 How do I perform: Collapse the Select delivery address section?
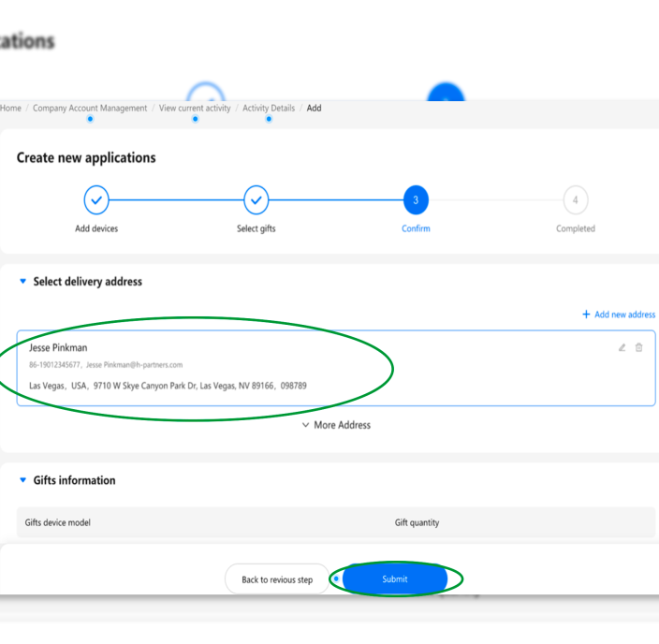point(23,281)
